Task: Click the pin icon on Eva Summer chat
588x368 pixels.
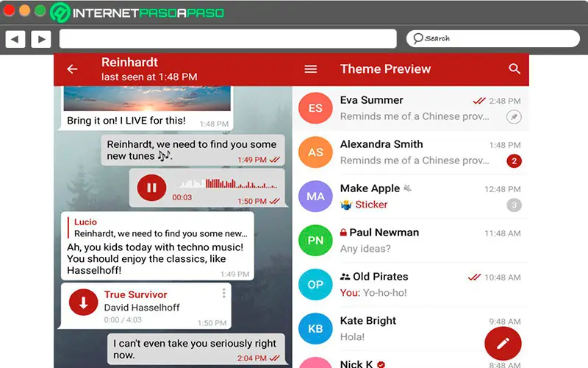Action: pos(514,117)
